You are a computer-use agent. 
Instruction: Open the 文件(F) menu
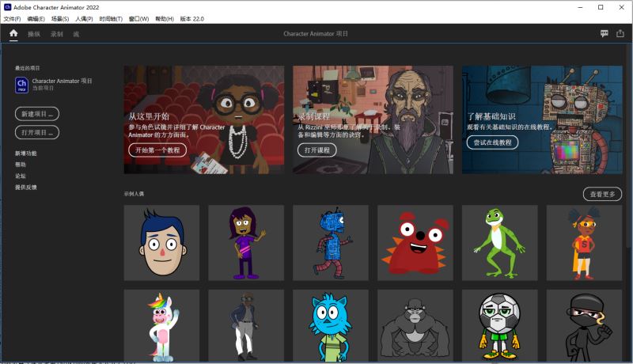click(x=12, y=19)
